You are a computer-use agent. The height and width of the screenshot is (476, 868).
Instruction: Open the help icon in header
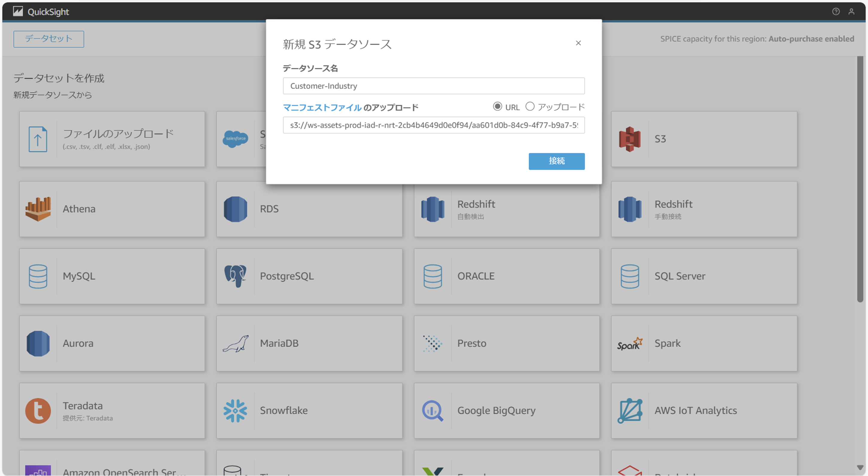click(836, 11)
